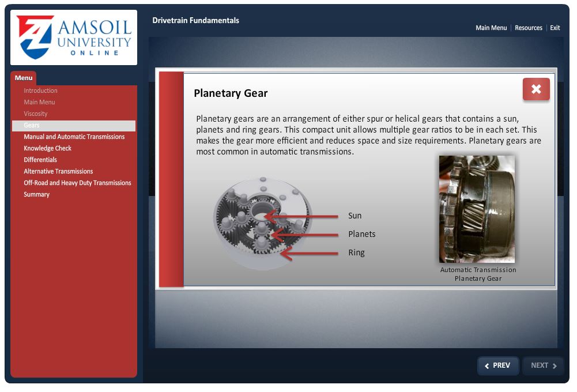Click the planetary gear diagram image
Image resolution: width=577 pixels, height=392 pixels.
(x=263, y=223)
